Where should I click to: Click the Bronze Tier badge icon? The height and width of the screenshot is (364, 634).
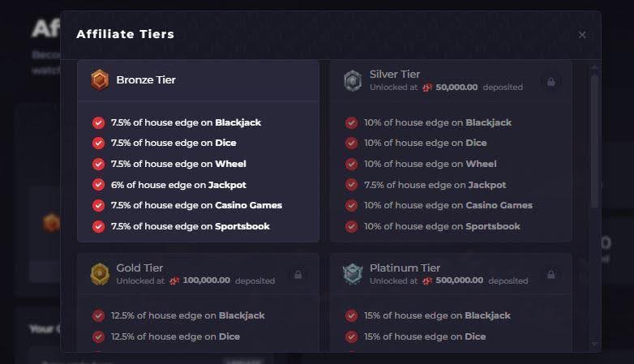pyautogui.click(x=99, y=79)
